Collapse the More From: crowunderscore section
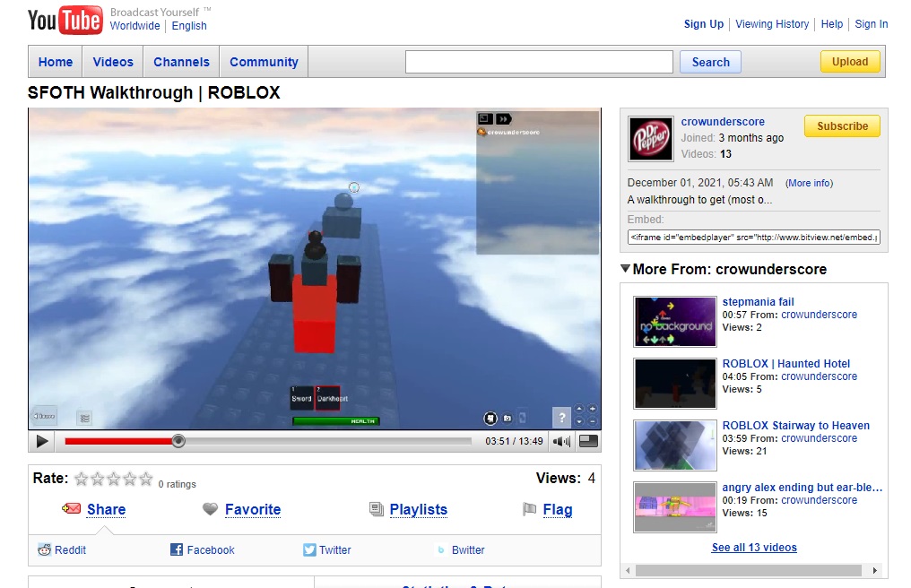Screen dimensions: 911x588 [x=625, y=269]
